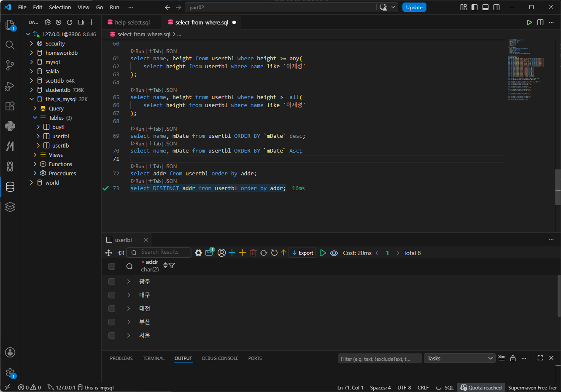Expand the 광주 result row
Image resolution: width=561 pixels, height=392 pixels.
[129, 282]
